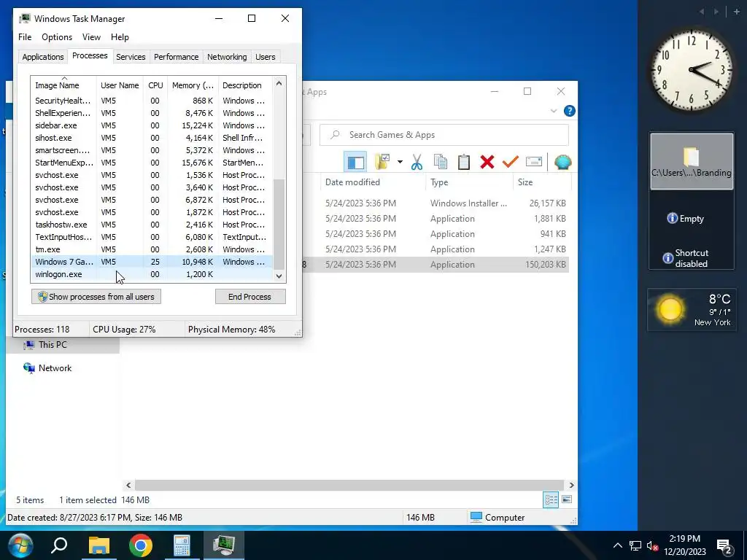747x560 pixels.
Task: Select tm.exe process row
Action: [152, 249]
